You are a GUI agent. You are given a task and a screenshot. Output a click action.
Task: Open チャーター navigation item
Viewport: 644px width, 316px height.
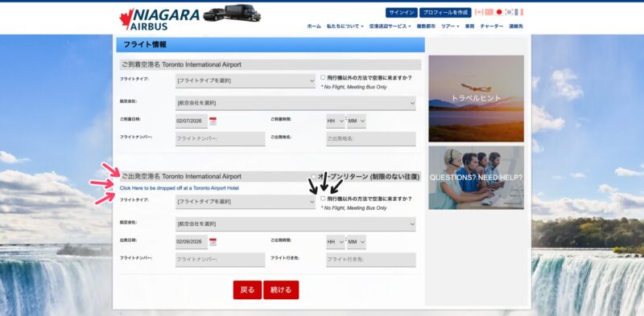pos(492,27)
